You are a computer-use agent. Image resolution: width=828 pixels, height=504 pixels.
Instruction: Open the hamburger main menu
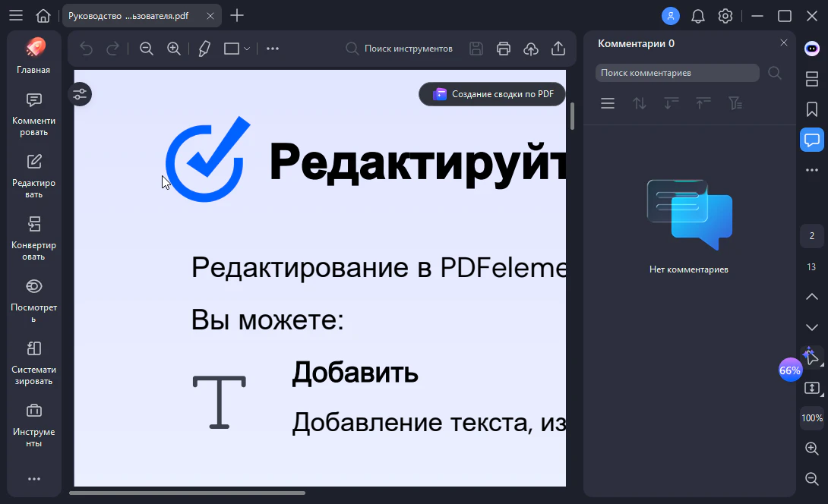pos(16,16)
